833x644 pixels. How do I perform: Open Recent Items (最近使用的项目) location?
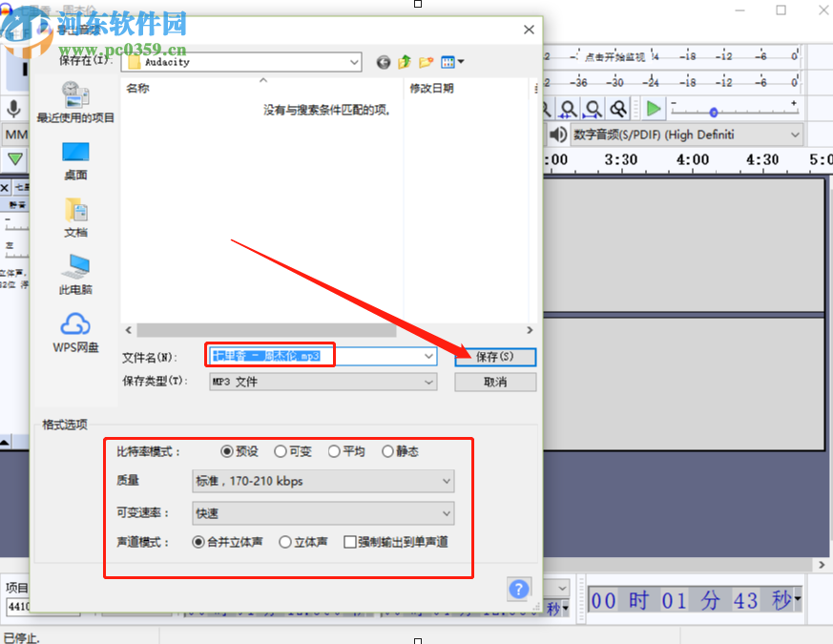point(75,102)
